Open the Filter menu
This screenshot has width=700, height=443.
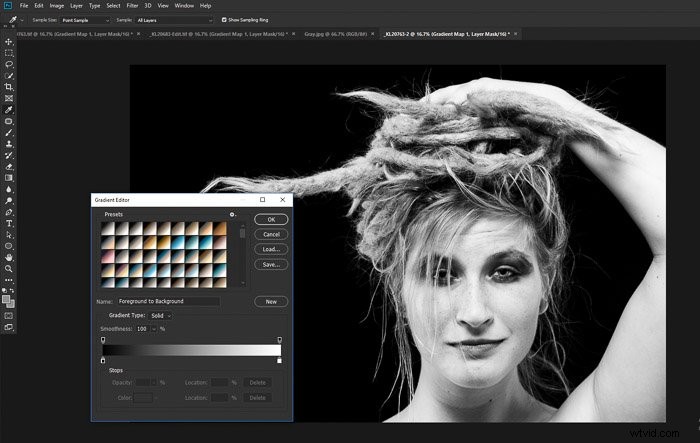132,6
